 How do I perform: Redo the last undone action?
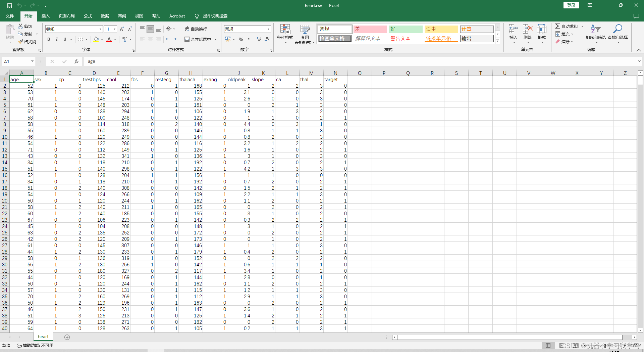(x=33, y=5)
